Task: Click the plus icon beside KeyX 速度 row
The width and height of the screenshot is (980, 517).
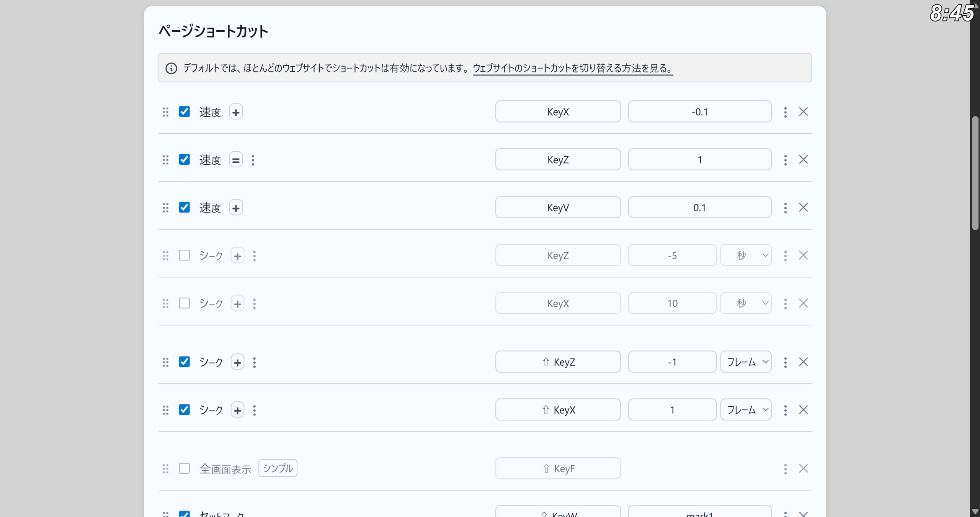Action: (236, 112)
